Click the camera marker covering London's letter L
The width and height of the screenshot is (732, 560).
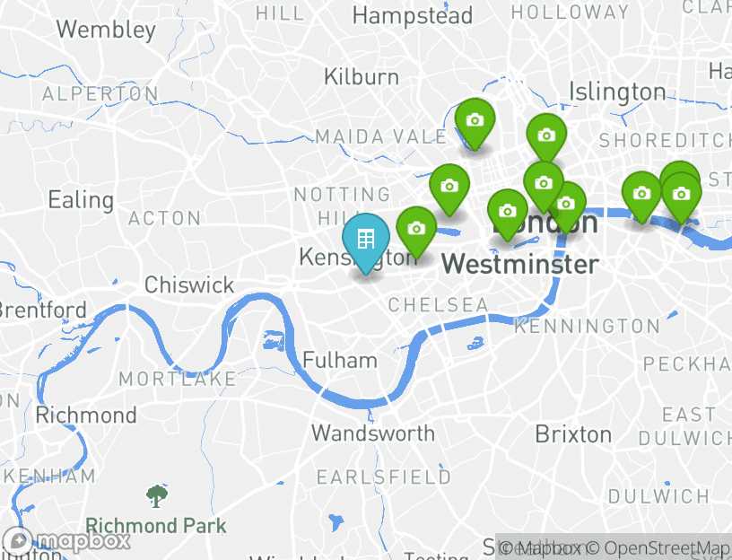[508, 214]
